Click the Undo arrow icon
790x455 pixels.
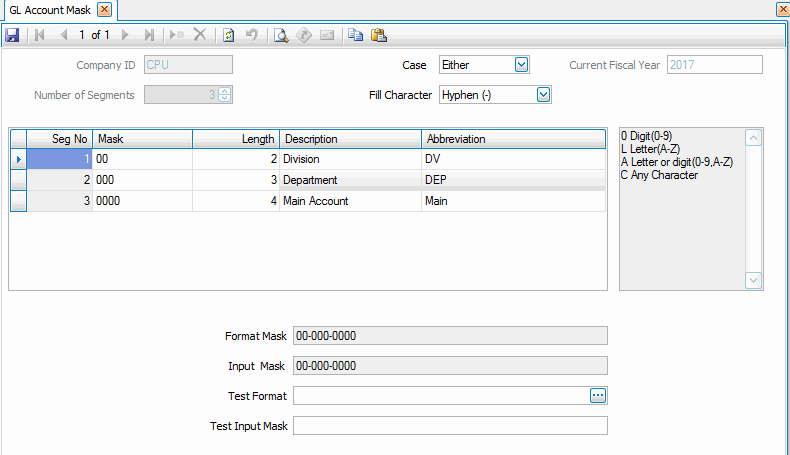point(252,35)
